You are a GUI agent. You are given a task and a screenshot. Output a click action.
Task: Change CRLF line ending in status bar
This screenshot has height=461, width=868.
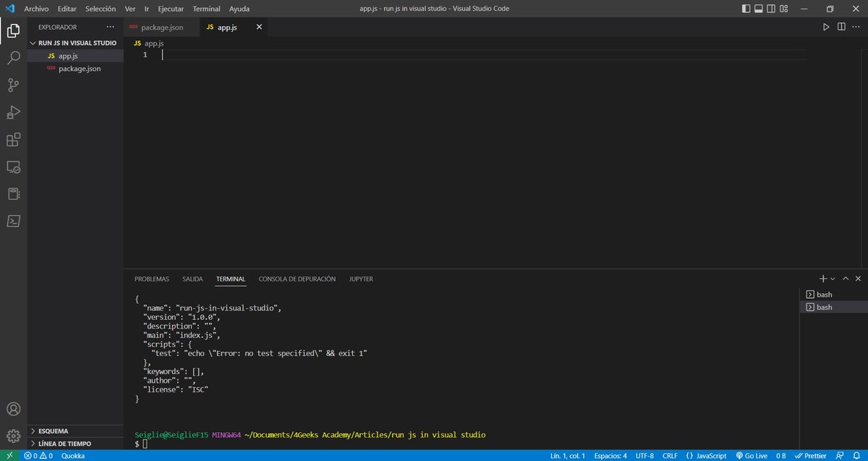[670, 456]
